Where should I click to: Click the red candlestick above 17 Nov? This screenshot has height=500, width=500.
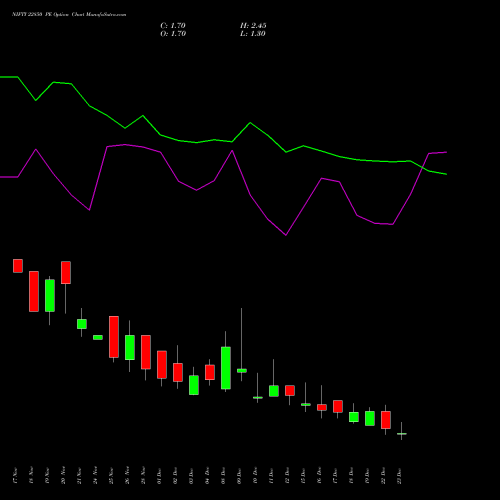coord(18,266)
